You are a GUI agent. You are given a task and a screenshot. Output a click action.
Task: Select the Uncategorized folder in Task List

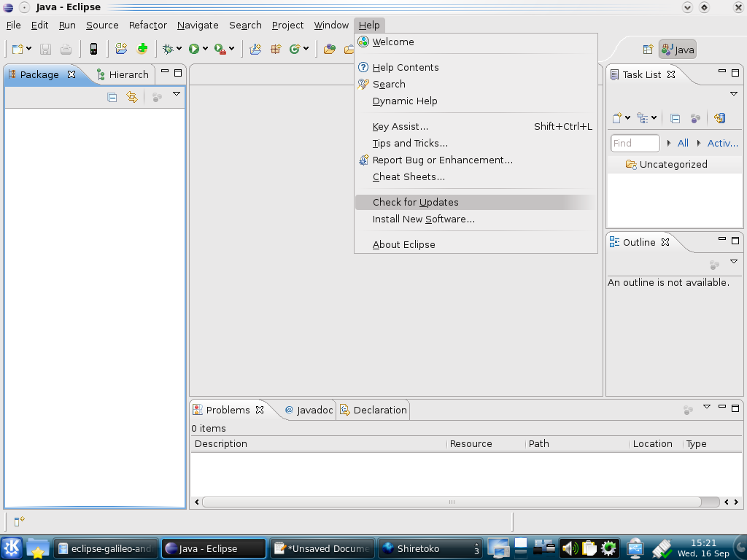click(x=673, y=164)
